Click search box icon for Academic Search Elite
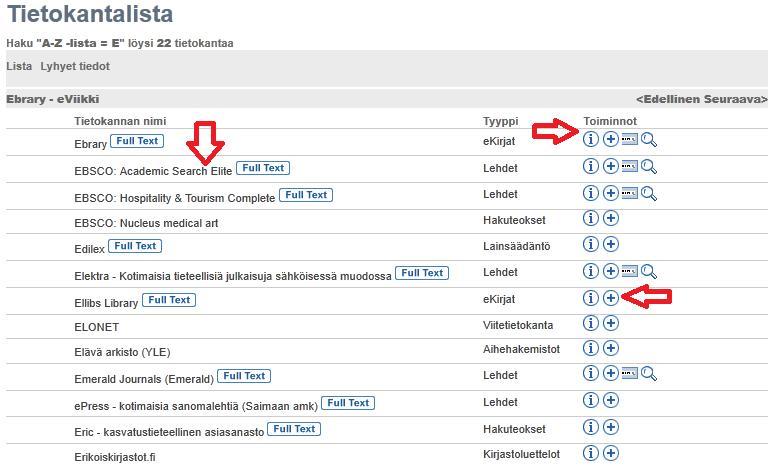Screen dimensions: 784x471 (630, 166)
